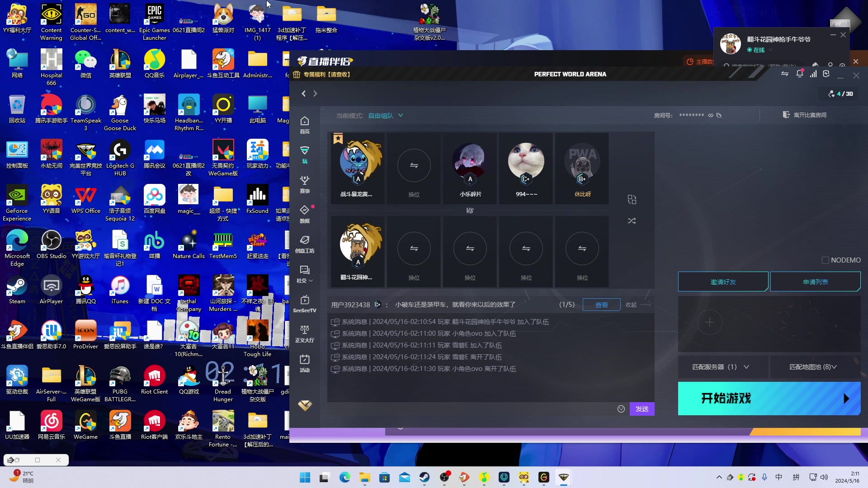868x488 pixels.
Task: Select player card 翻斗花园神
Action: (357, 251)
